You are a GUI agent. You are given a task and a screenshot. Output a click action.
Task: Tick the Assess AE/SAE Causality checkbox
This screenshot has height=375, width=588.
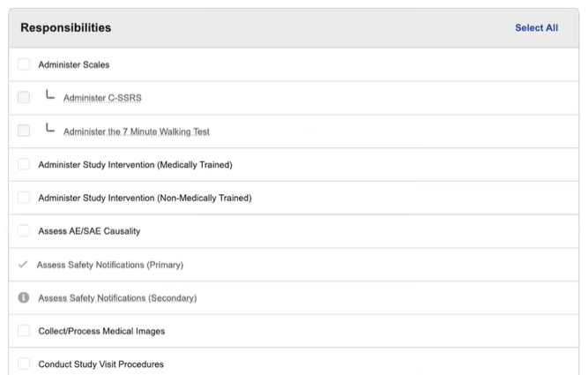pyautogui.click(x=24, y=231)
